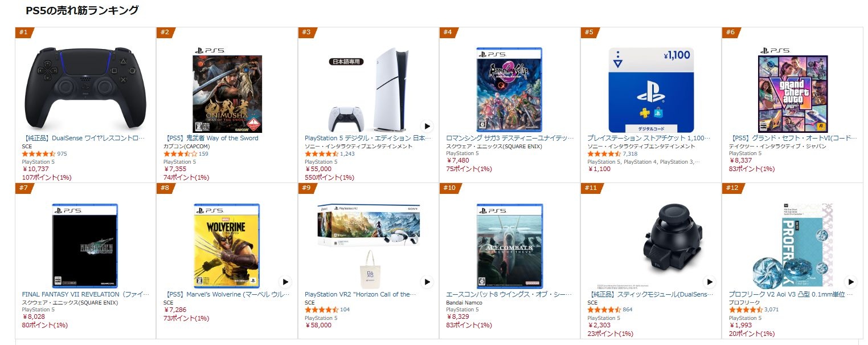This screenshot has width=868, height=345.
Task: Click the Ace Combat 8 cover image
Action: pos(510,246)
